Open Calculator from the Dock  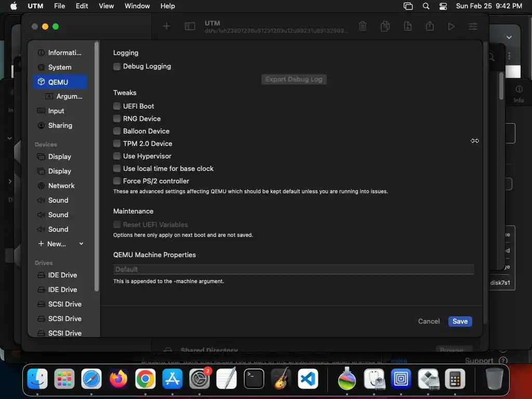[455, 379]
